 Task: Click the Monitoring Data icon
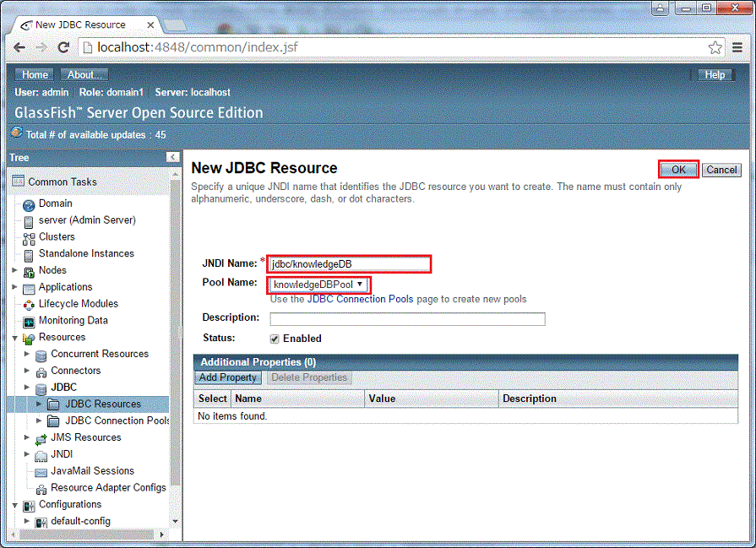[x=29, y=322]
